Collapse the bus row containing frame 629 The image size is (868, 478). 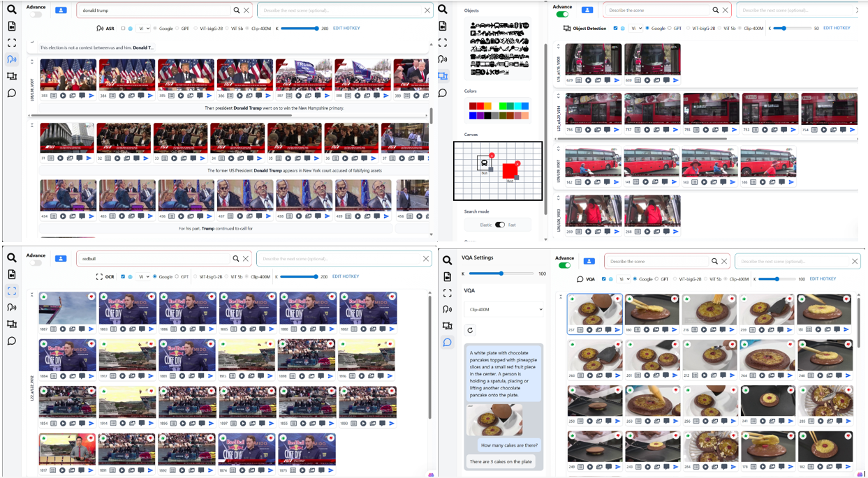557,47
